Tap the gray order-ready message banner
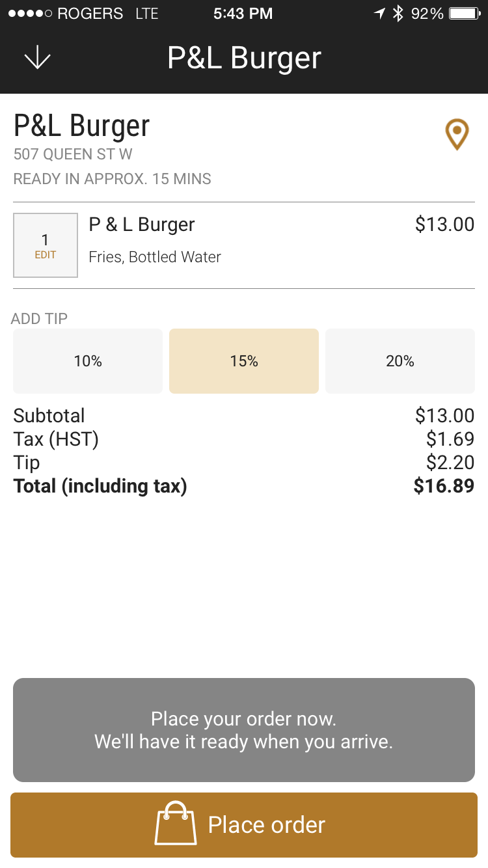This screenshot has width=488, height=868. [244, 730]
